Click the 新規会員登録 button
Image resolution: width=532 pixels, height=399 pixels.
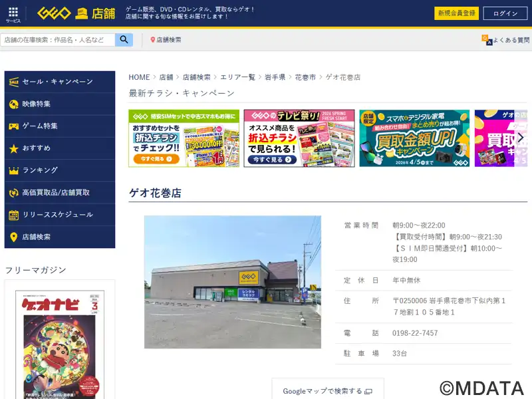click(x=456, y=13)
